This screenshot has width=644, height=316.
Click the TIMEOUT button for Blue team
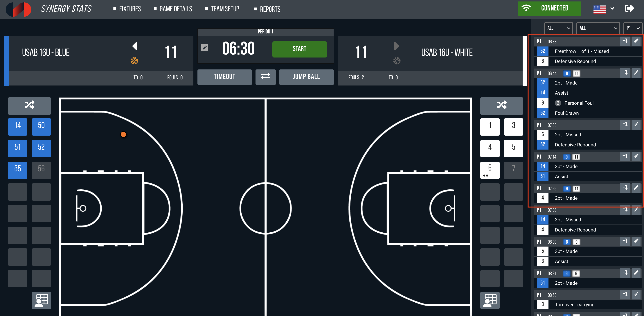tap(225, 76)
